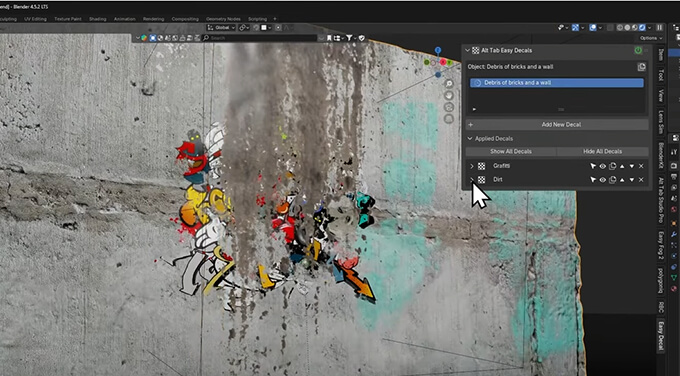Viewport: 680px width, 376px height.
Task: Open the Global transform orientation dropdown
Action: 221,27
